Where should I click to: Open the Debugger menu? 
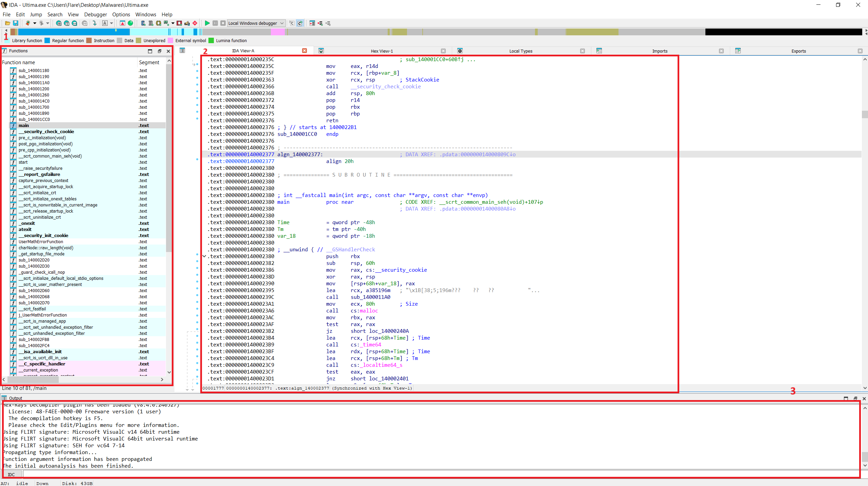tap(95, 14)
